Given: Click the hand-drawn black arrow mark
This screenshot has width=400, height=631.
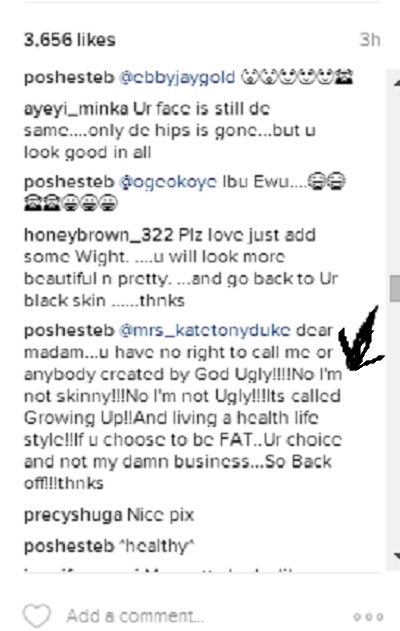Looking at the screenshot, I should [360, 339].
